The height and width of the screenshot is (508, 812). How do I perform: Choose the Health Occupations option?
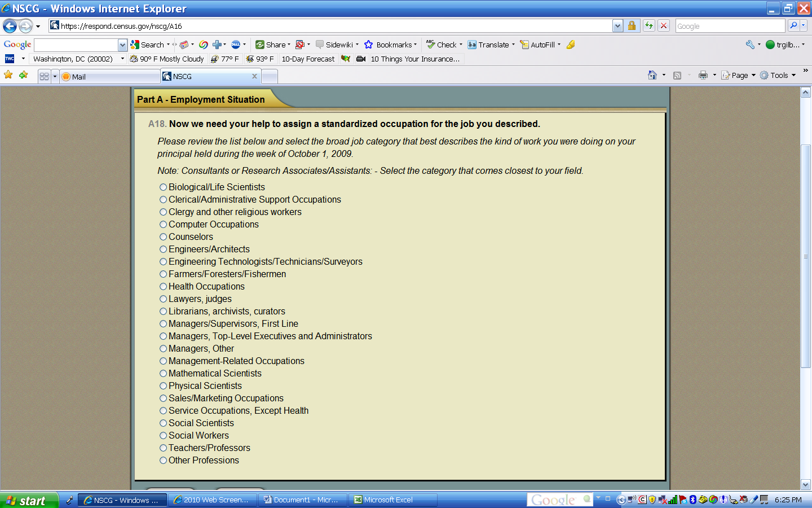163,287
